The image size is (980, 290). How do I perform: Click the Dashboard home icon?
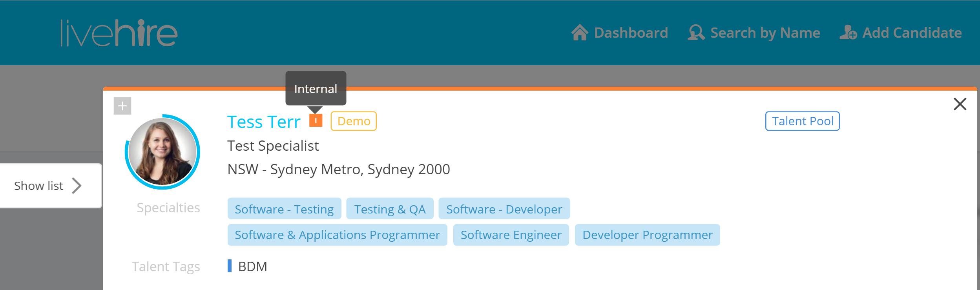(x=579, y=33)
